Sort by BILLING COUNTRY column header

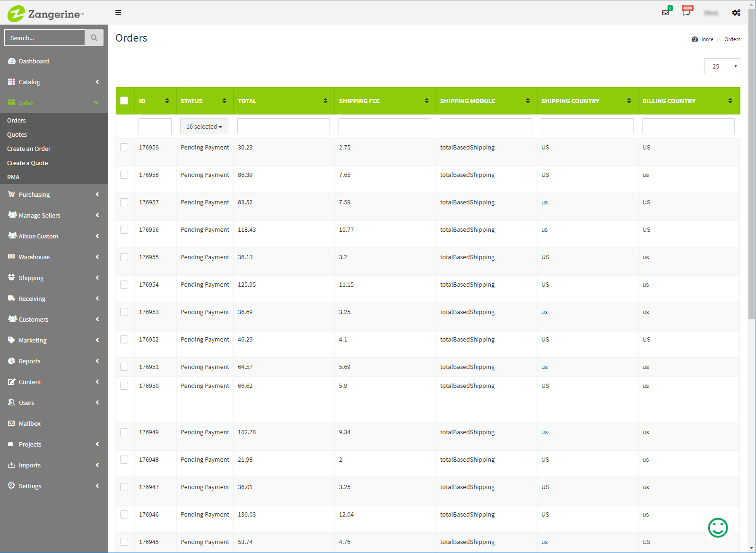tap(688, 101)
